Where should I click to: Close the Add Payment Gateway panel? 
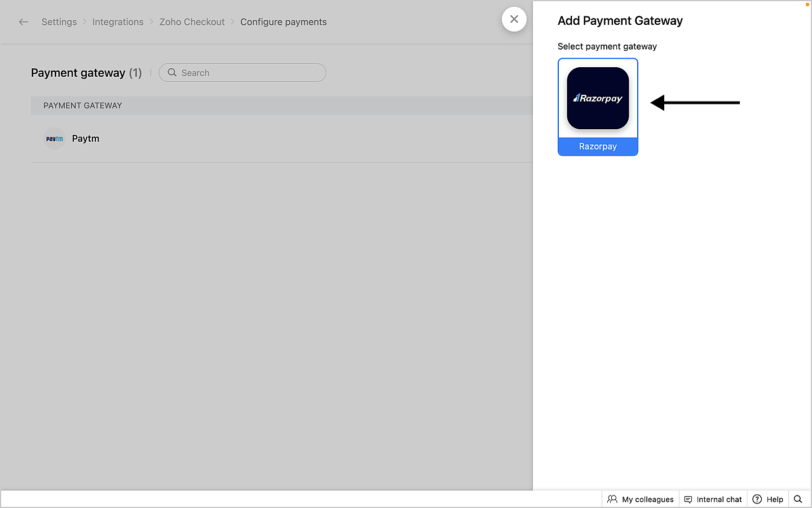coord(514,19)
